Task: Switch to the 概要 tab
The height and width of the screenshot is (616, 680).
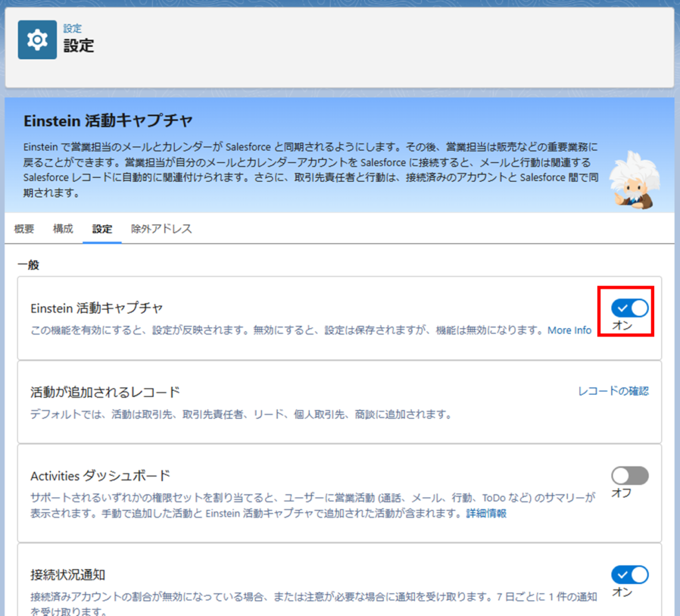Action: pos(25,228)
